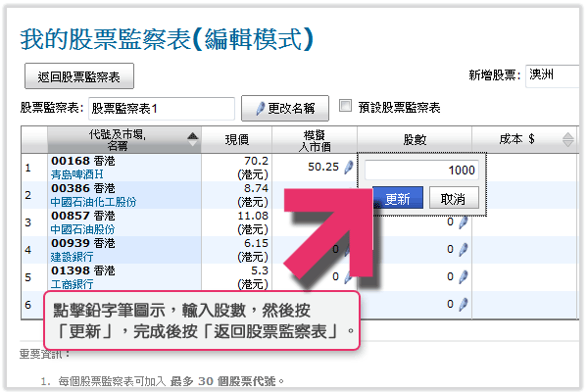Focus watchlist name field 股票監察表1

pyautogui.click(x=162, y=109)
